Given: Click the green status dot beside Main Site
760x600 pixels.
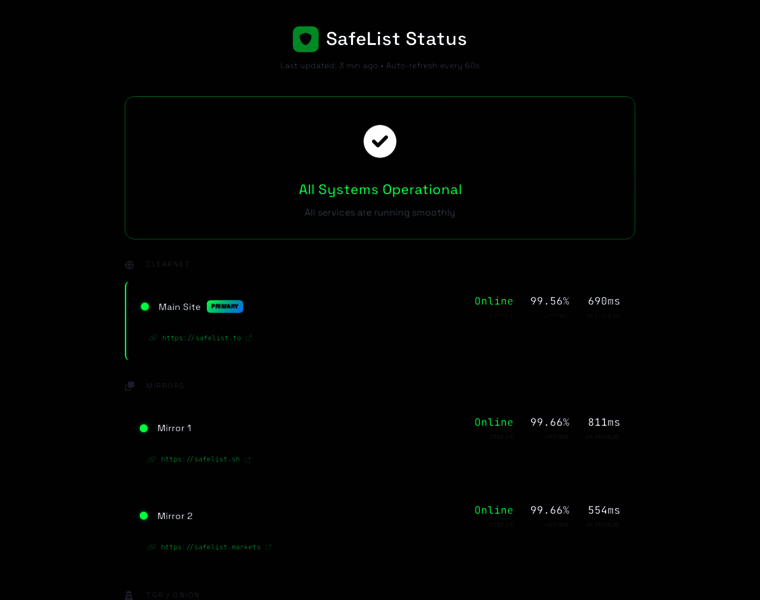Looking at the screenshot, I should click(x=145, y=307).
